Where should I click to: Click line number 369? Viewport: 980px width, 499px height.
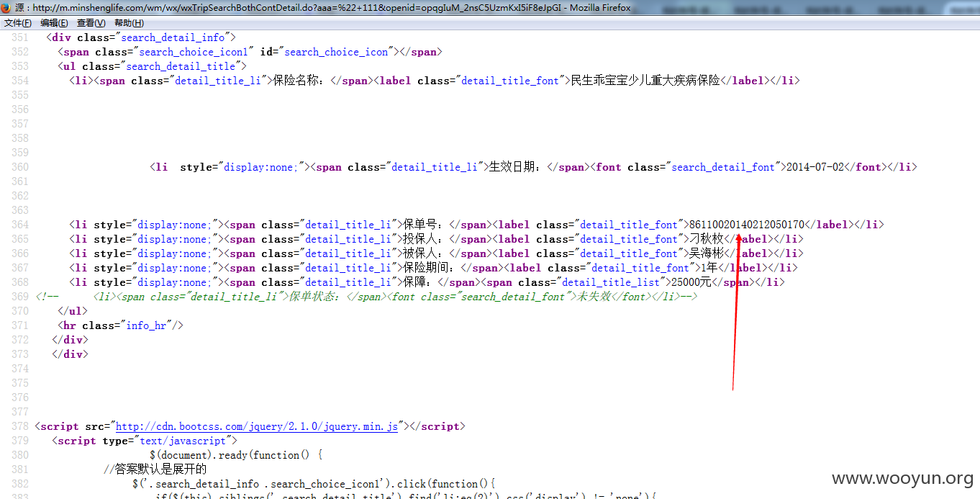20,297
